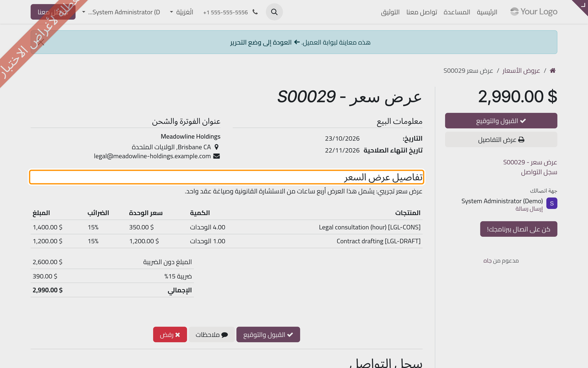Click the System Administrator avatar badge S

pos(552,203)
